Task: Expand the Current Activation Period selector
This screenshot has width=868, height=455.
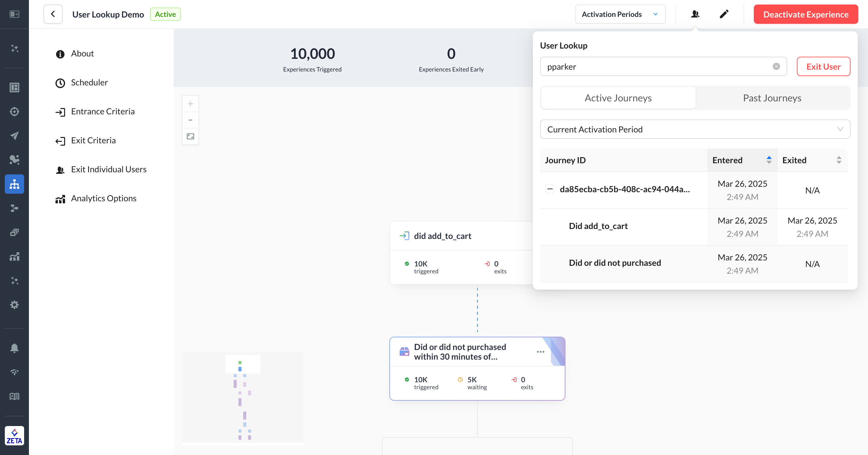Action: pyautogui.click(x=695, y=129)
